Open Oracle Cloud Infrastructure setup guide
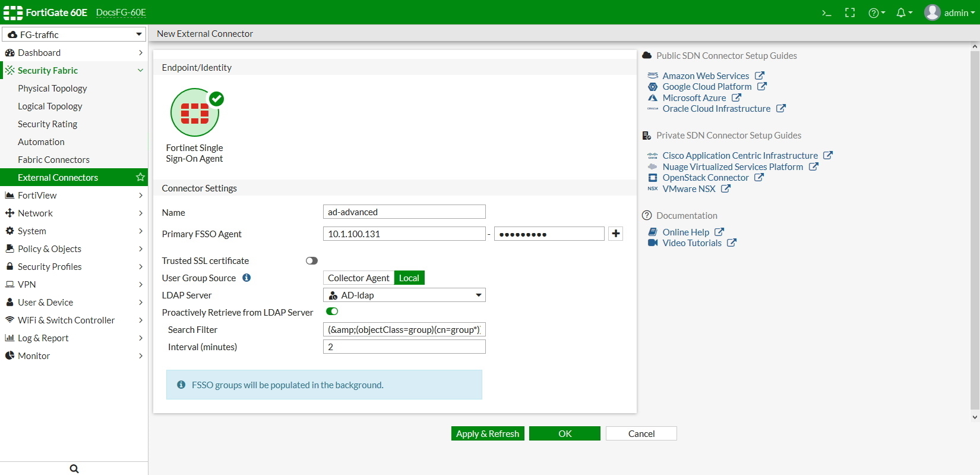The image size is (980, 475). point(716,108)
